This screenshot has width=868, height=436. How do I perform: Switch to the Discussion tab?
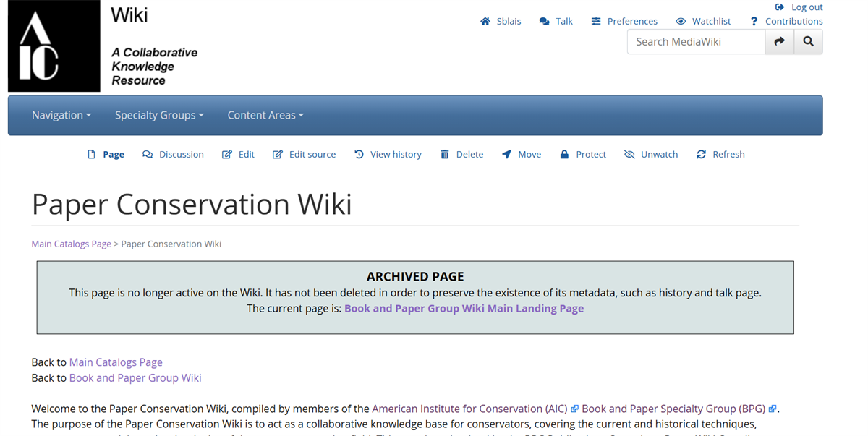point(174,154)
